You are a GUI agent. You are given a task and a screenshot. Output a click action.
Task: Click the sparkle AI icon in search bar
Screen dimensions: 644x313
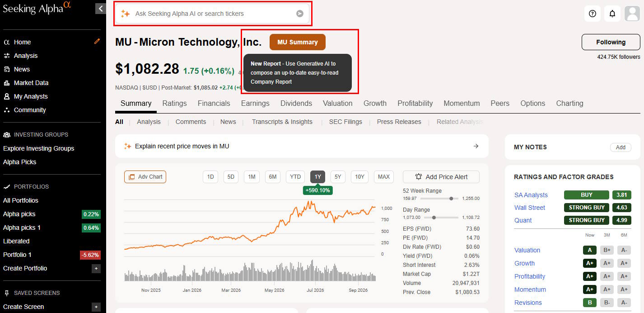[x=125, y=14]
